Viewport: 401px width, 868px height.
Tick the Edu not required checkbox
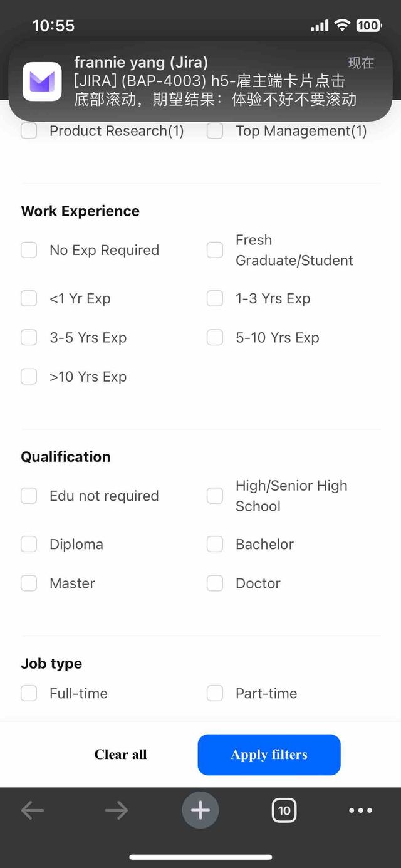pyautogui.click(x=29, y=496)
